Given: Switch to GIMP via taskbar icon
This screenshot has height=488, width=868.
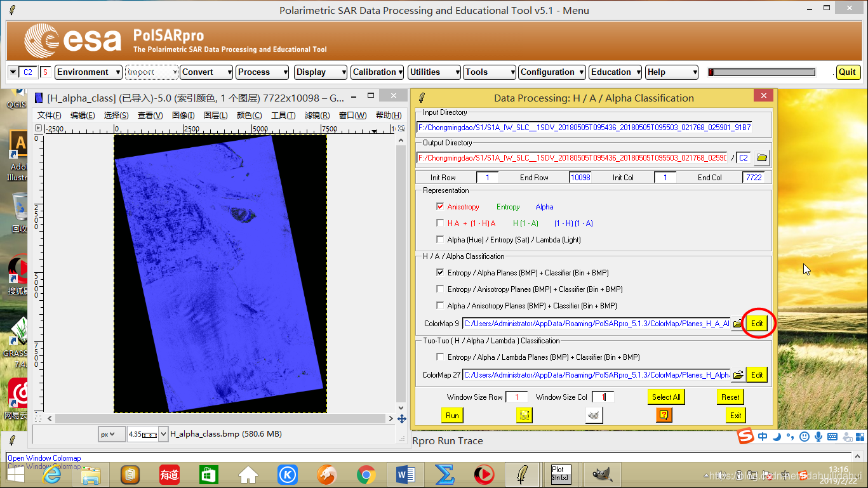Looking at the screenshot, I should (601, 474).
